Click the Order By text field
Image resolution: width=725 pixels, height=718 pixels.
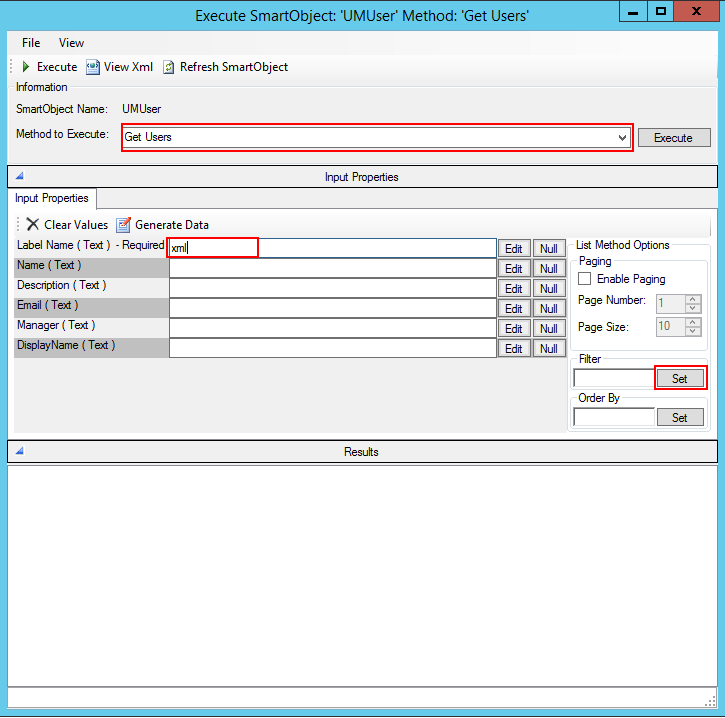tap(613, 417)
